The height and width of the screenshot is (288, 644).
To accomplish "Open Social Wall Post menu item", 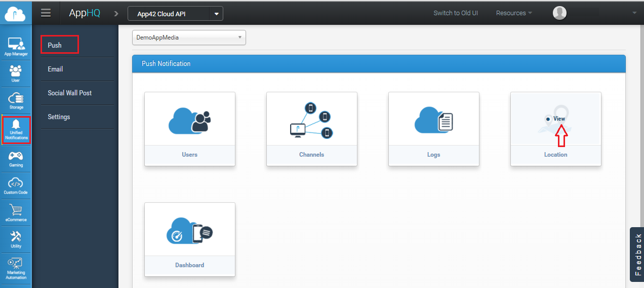I will pyautogui.click(x=70, y=93).
